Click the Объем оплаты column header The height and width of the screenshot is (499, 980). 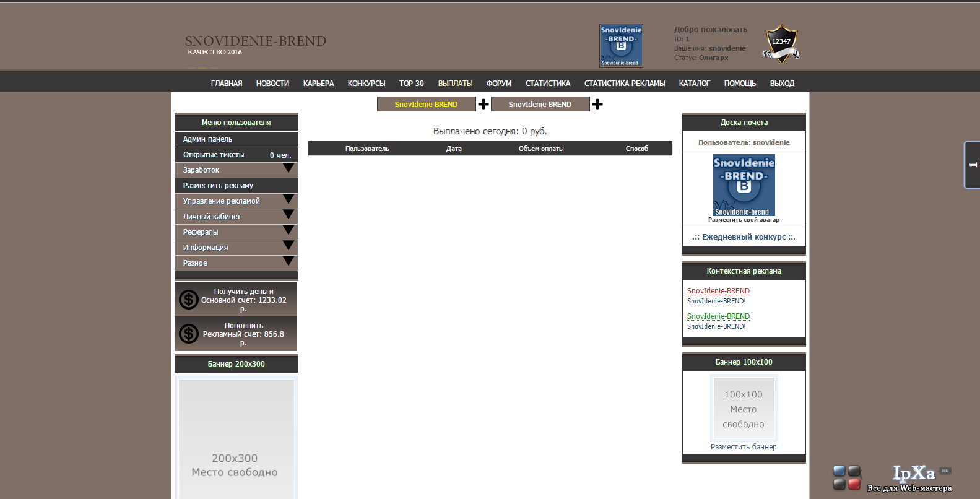coord(541,149)
